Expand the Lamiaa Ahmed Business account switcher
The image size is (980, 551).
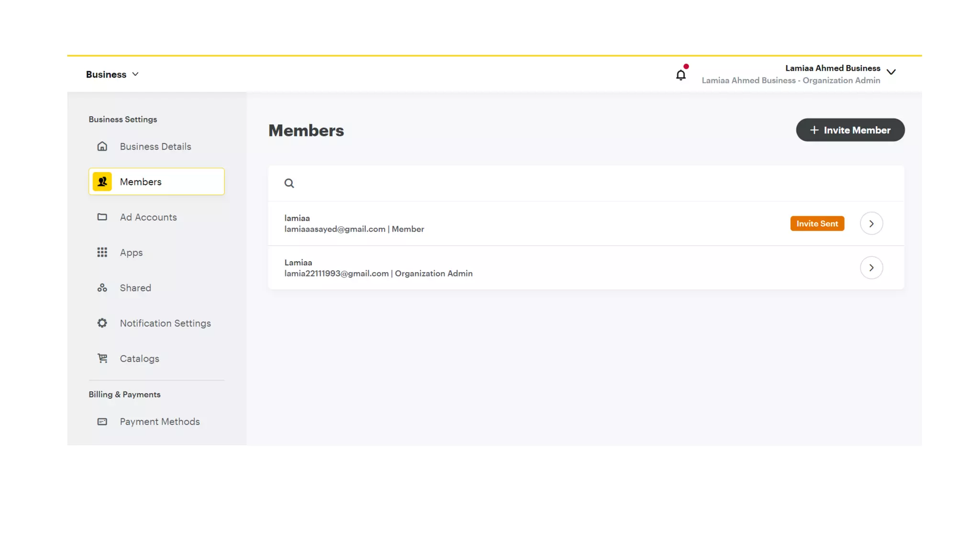pyautogui.click(x=891, y=72)
